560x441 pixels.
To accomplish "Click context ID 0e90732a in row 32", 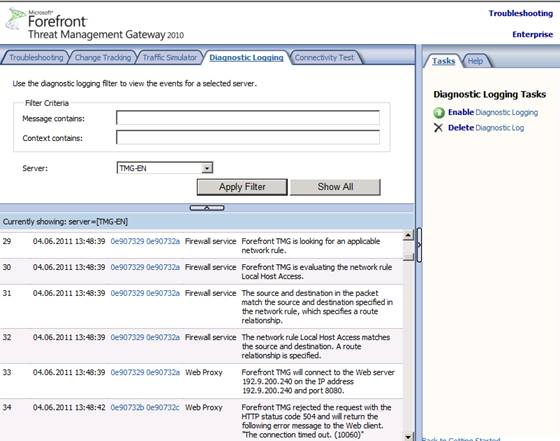I will point(163,337).
